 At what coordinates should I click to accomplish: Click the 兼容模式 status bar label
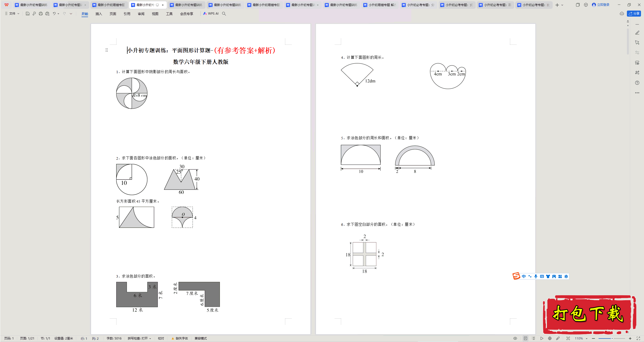pos(200,338)
